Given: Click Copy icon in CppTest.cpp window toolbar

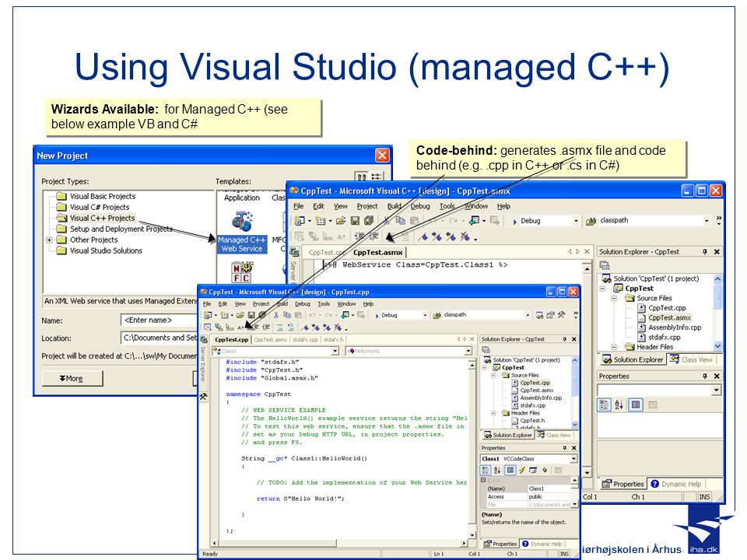Looking at the screenshot, I should 287,315.
